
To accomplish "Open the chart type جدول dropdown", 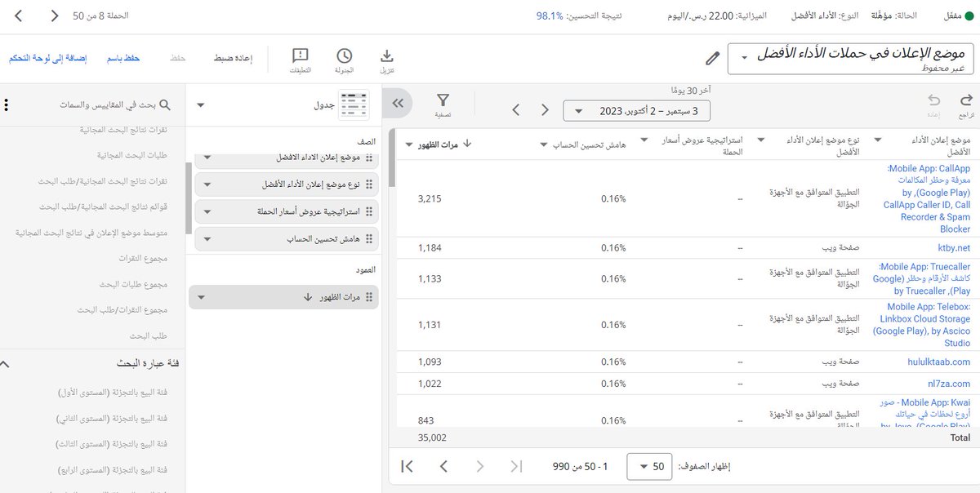I will coord(202,105).
